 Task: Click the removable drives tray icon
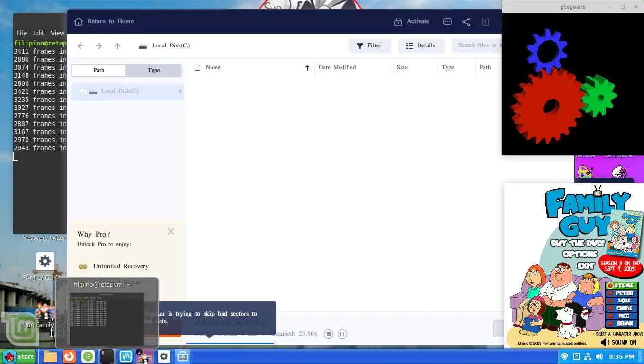coord(576,356)
